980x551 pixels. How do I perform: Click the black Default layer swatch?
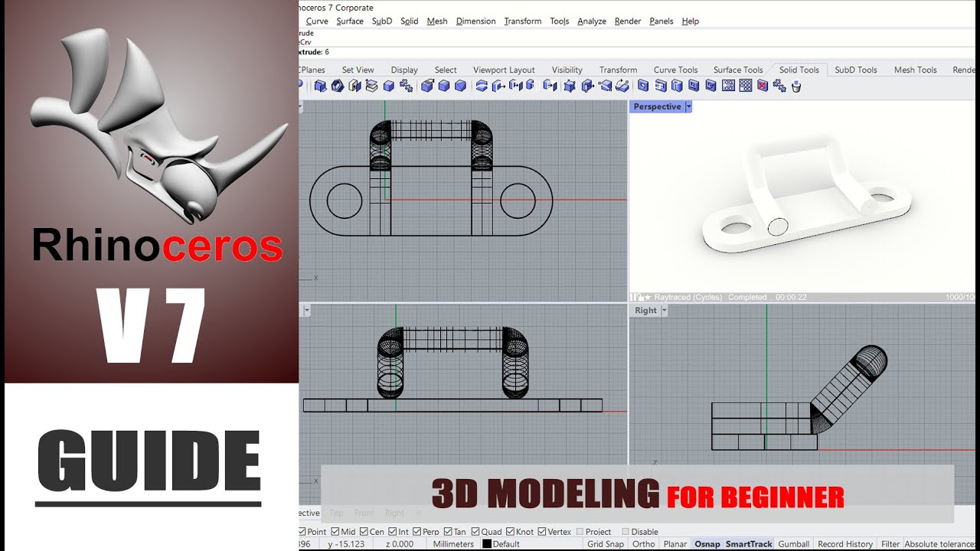click(486, 544)
